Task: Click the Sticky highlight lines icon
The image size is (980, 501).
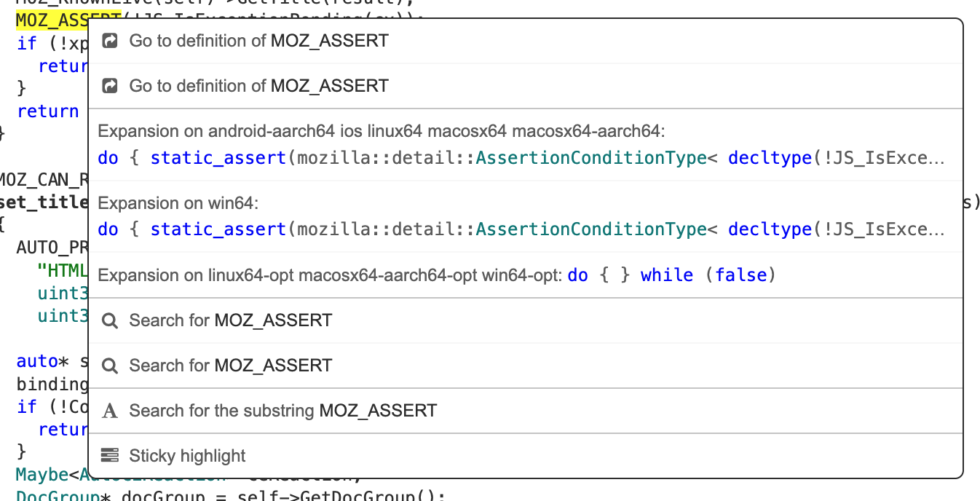Action: pos(110,454)
